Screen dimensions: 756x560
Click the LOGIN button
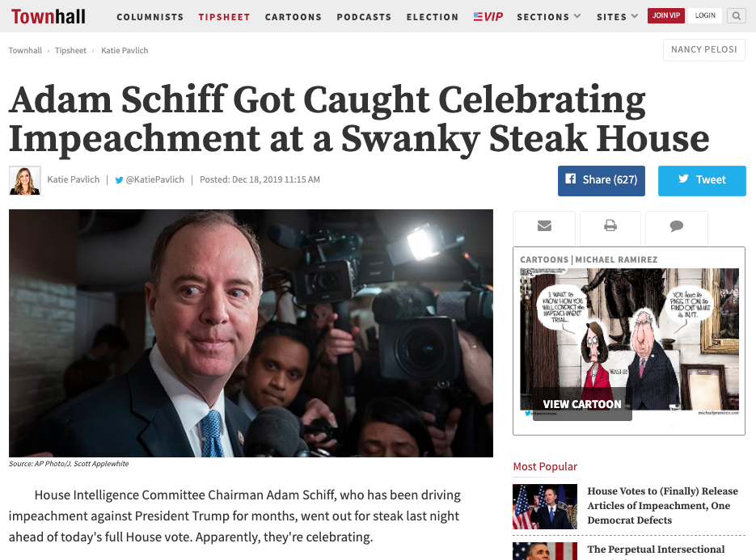tap(704, 15)
